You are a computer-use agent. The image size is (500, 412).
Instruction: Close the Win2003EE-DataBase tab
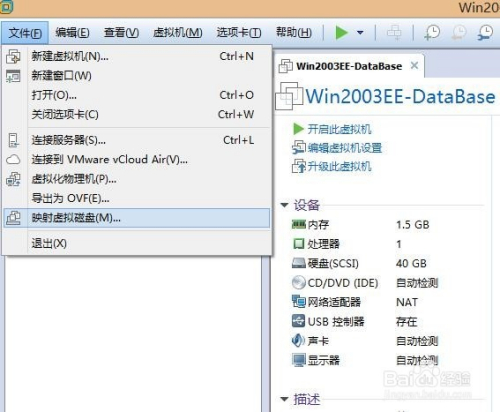point(414,65)
